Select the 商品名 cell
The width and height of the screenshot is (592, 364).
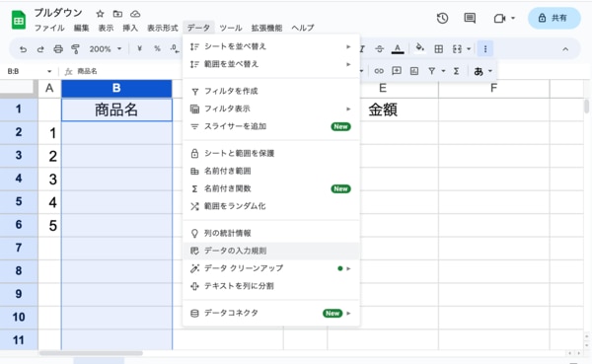coord(116,109)
